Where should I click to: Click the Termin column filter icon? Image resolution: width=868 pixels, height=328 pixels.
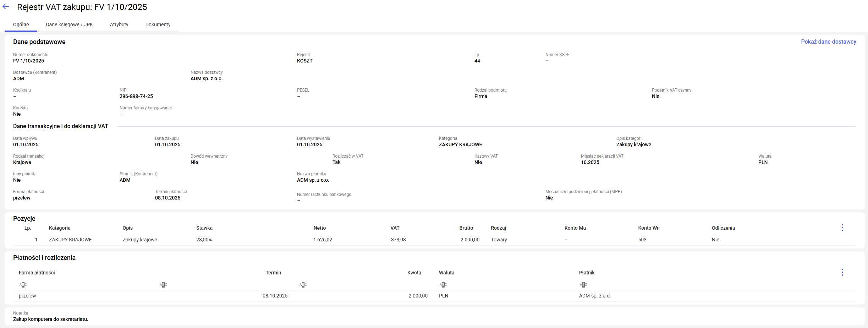[163, 284]
